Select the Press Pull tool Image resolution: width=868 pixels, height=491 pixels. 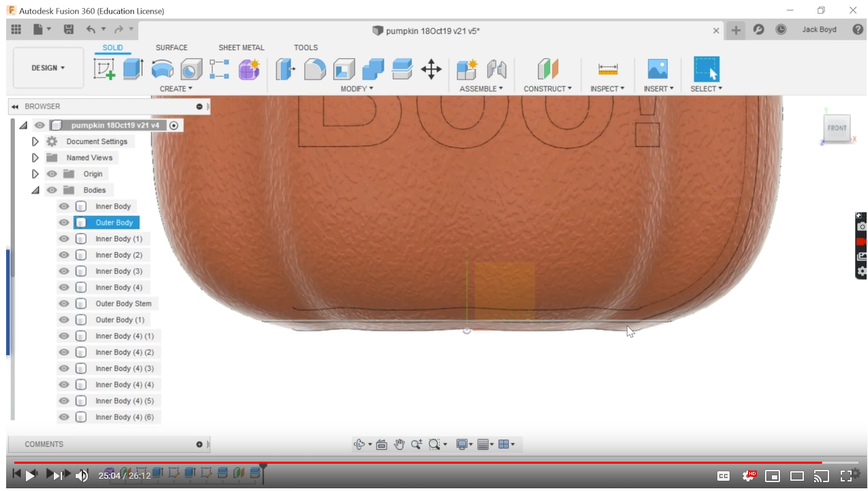point(285,69)
